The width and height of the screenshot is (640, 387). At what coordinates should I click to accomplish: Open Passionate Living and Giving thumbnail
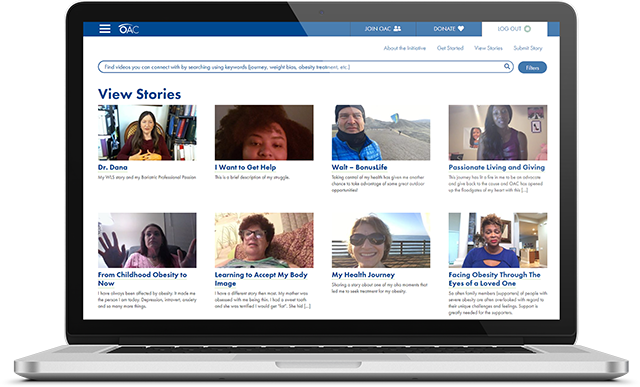[x=498, y=133]
